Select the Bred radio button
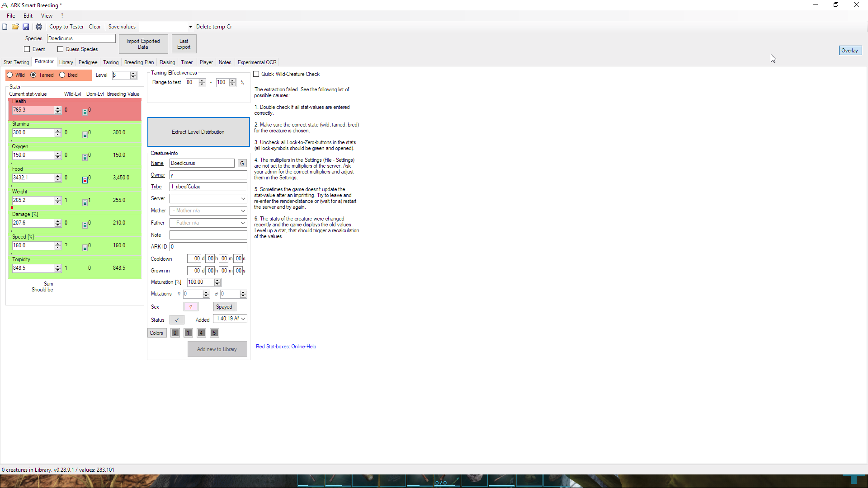 point(62,75)
